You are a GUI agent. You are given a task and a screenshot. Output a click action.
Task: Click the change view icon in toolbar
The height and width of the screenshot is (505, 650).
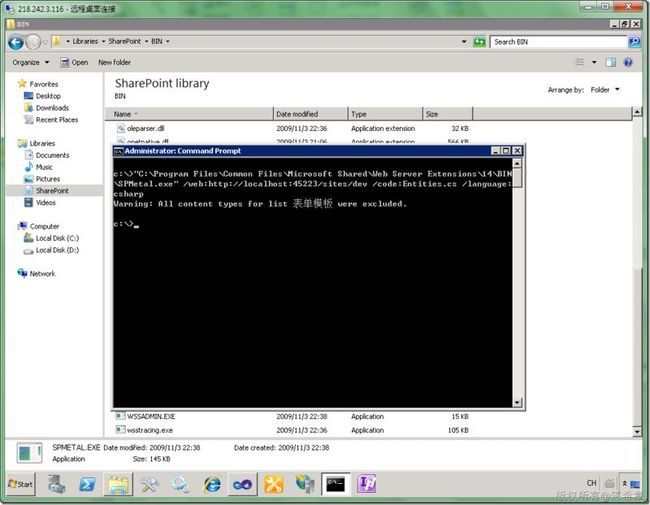tap(580, 62)
